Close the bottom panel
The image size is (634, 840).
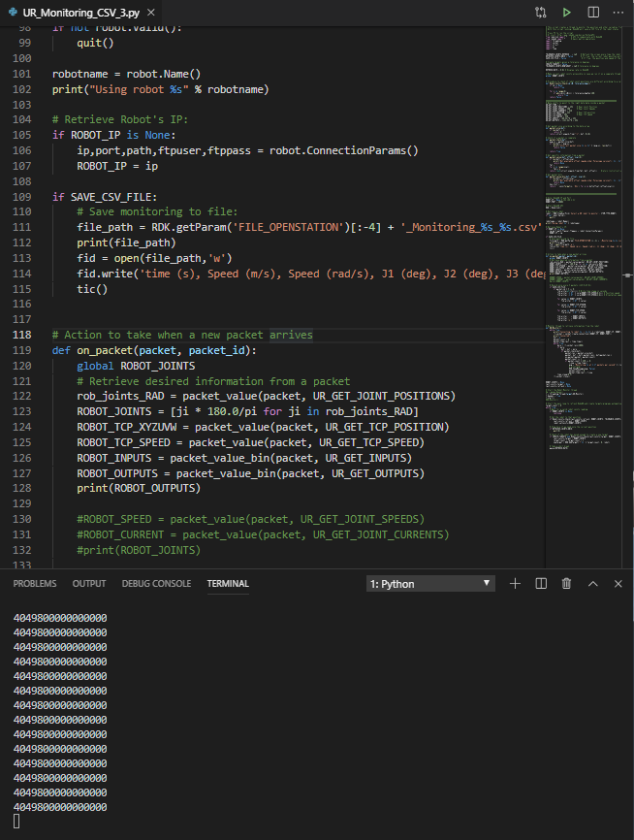[x=618, y=583]
